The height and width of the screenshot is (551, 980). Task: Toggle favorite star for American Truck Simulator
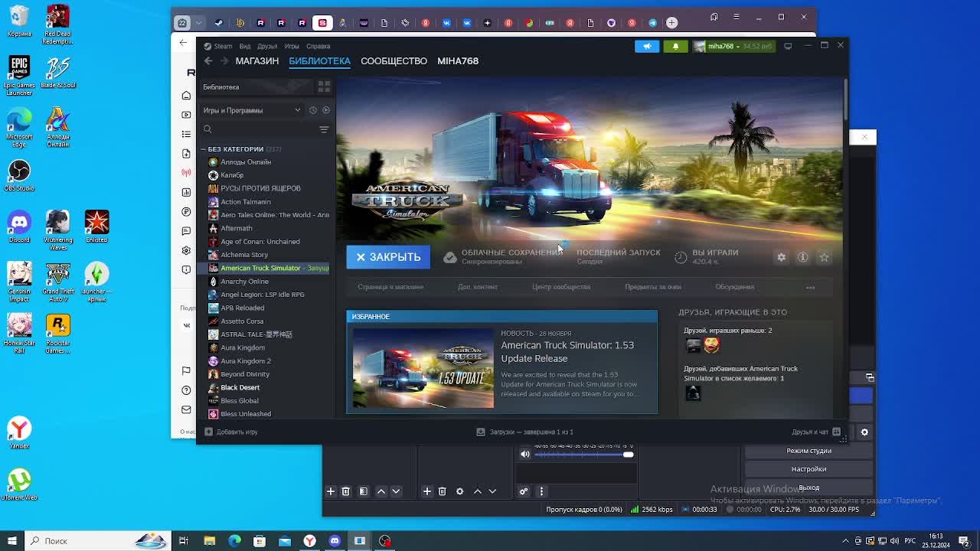825,257
